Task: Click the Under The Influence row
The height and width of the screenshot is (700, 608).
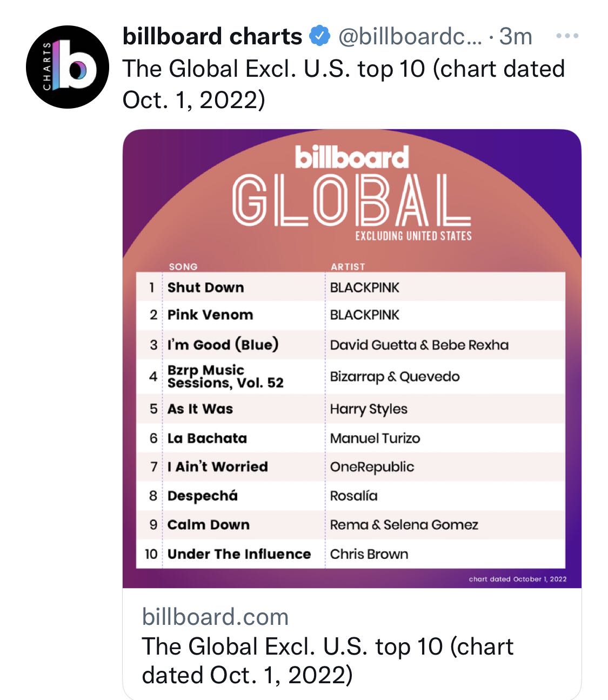Action: [x=351, y=554]
